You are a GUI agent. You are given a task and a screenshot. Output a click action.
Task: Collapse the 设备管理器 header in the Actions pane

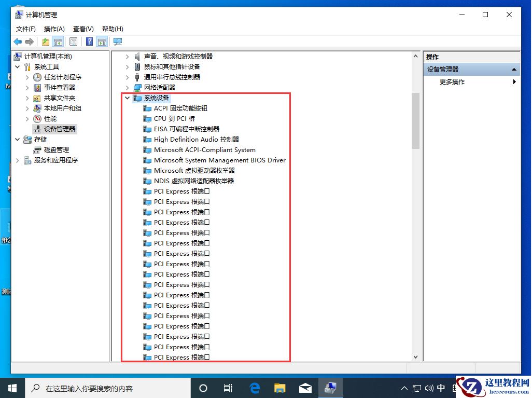[x=514, y=68]
